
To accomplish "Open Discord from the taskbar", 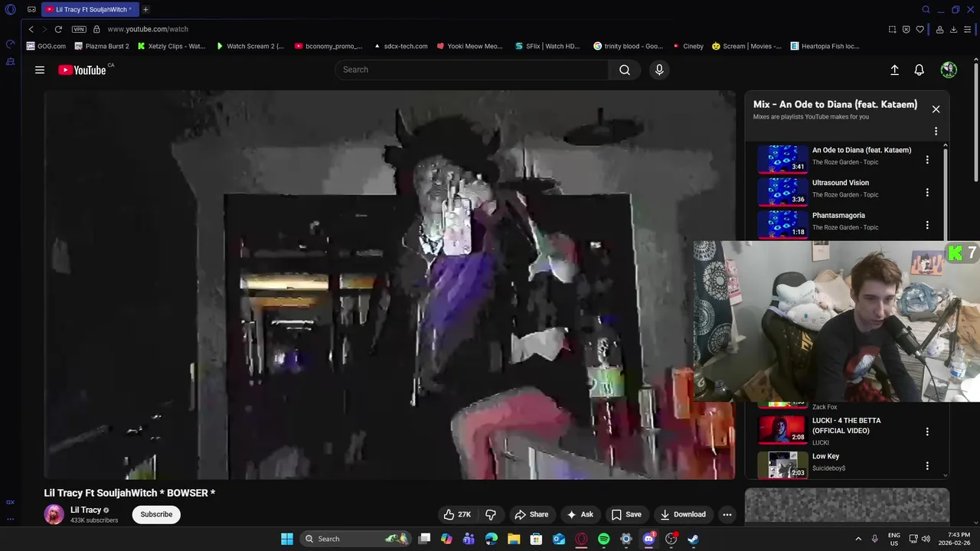I will tap(648, 539).
